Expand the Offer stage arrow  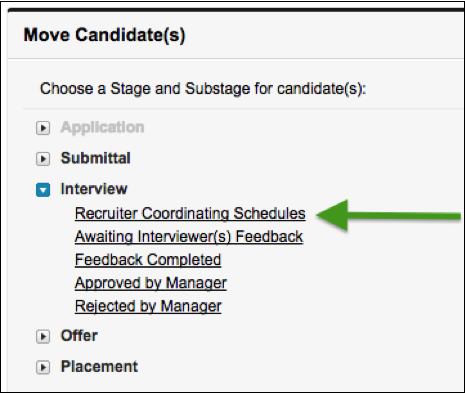(43, 337)
